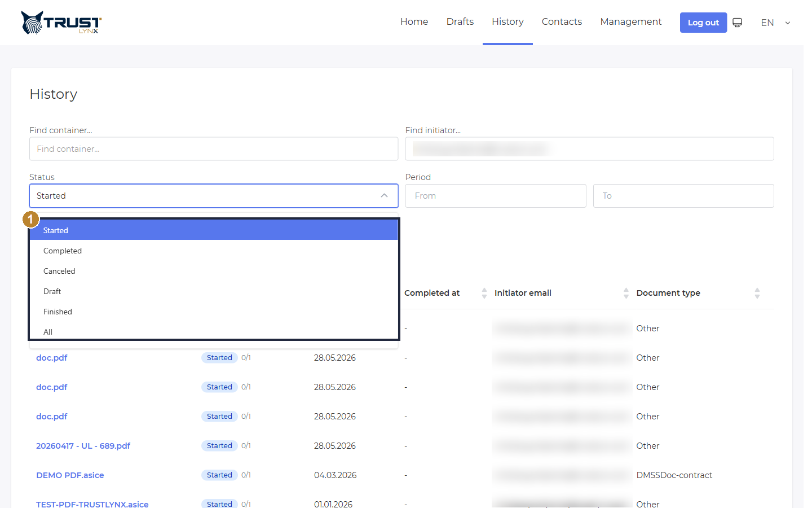Select Finished status option
The image size is (812, 508).
[x=214, y=312]
